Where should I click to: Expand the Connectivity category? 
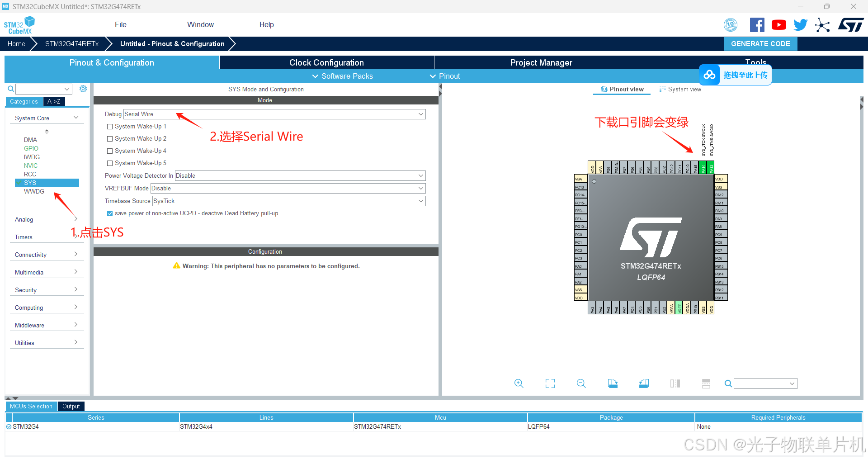pos(47,255)
